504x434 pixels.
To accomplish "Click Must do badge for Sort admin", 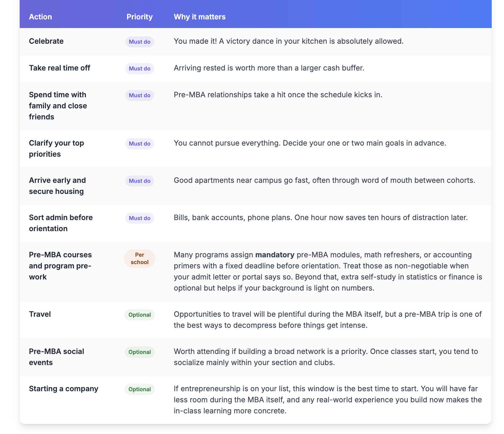I will (x=139, y=218).
